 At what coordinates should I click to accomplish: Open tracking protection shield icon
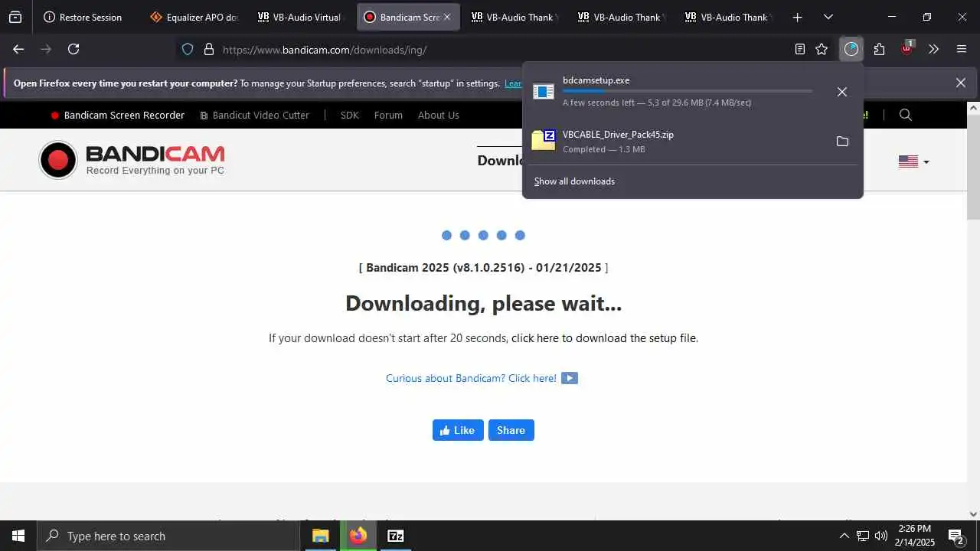tap(188, 50)
